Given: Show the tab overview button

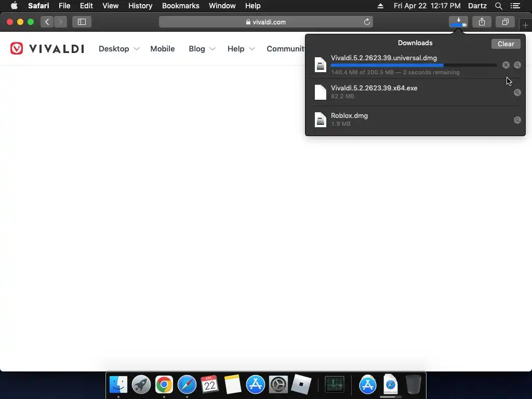Looking at the screenshot, I should click(x=505, y=22).
